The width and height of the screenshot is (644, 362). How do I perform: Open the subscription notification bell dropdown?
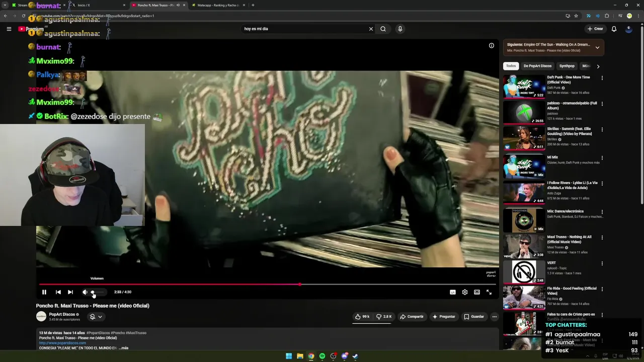pos(96,317)
